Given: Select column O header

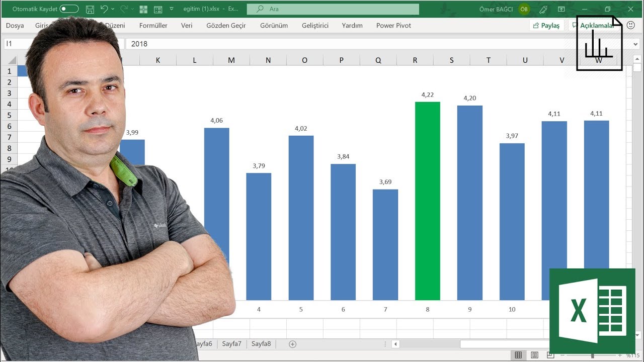Looking at the screenshot, I should click(305, 60).
